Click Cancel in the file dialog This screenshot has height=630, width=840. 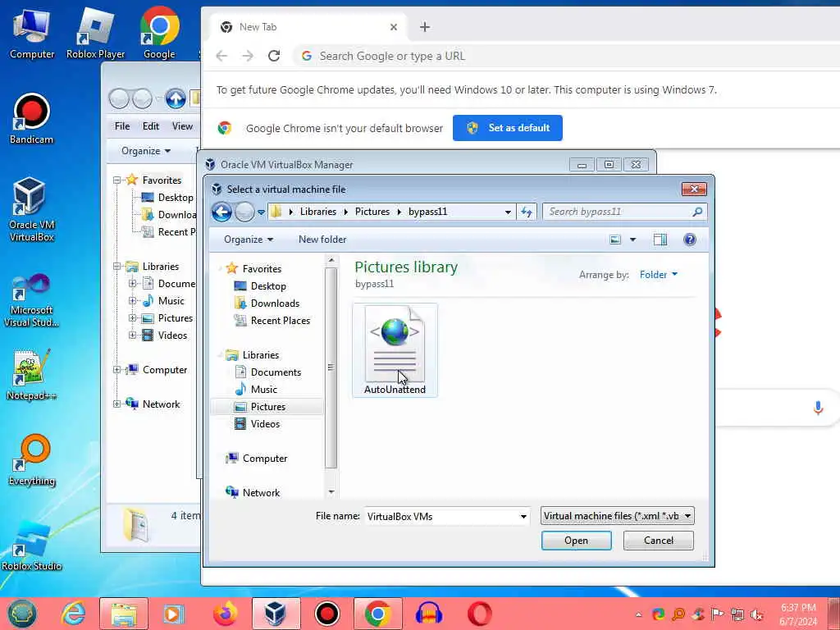[x=659, y=540]
